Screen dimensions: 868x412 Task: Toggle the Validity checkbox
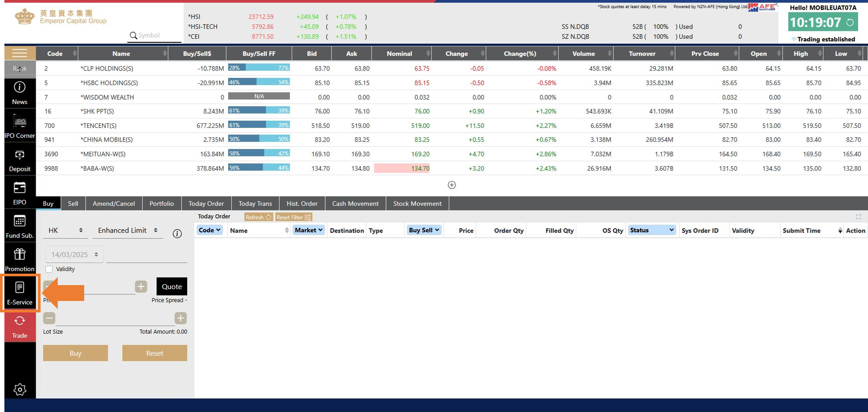tap(49, 269)
